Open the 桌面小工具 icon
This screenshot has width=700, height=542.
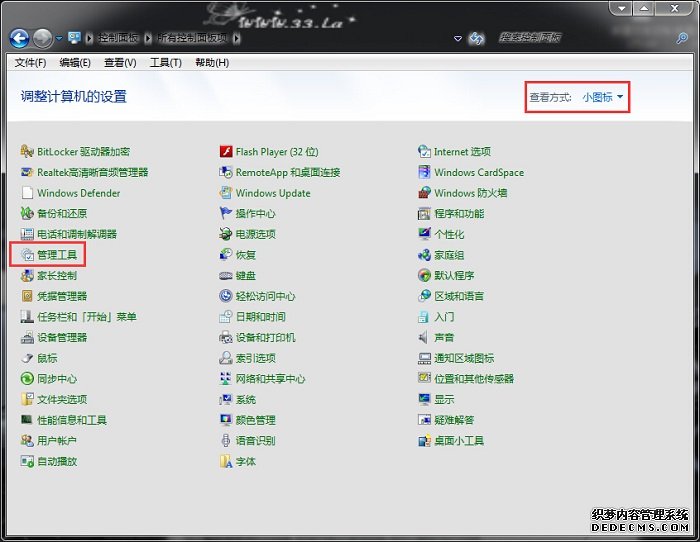pyautogui.click(x=424, y=441)
